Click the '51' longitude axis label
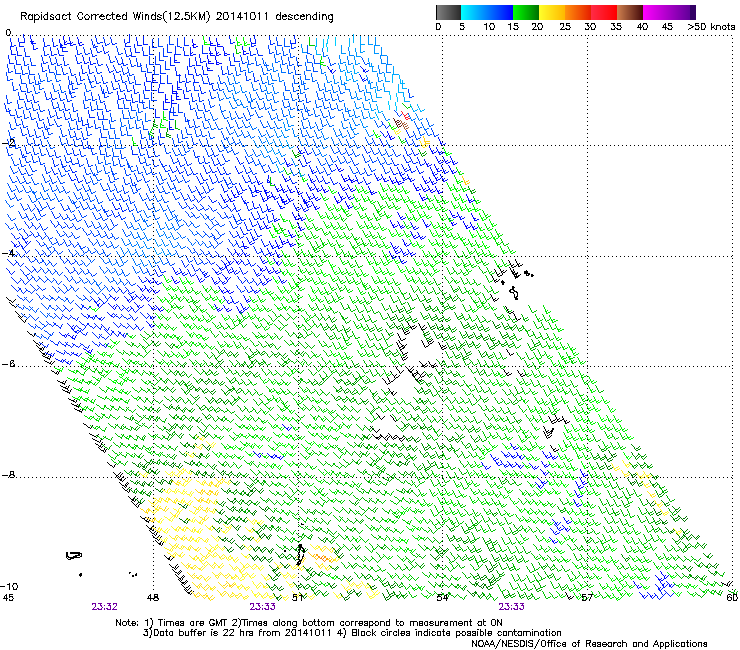Screen dimensions: 740x650 pos(297,597)
